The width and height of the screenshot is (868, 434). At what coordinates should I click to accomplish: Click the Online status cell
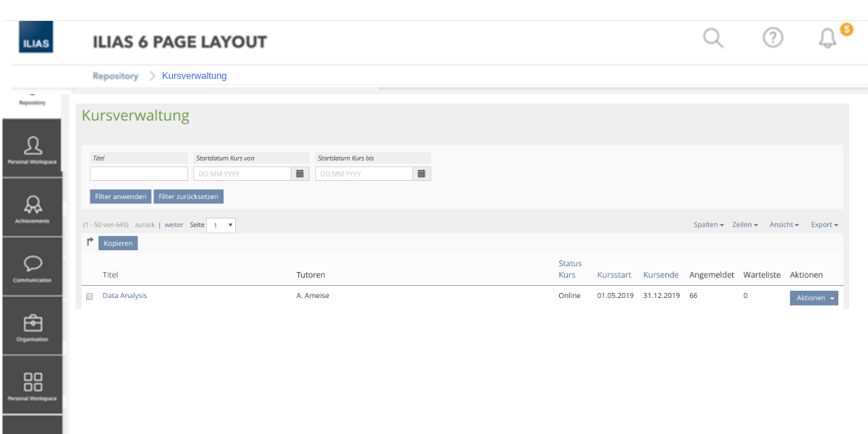tap(569, 296)
